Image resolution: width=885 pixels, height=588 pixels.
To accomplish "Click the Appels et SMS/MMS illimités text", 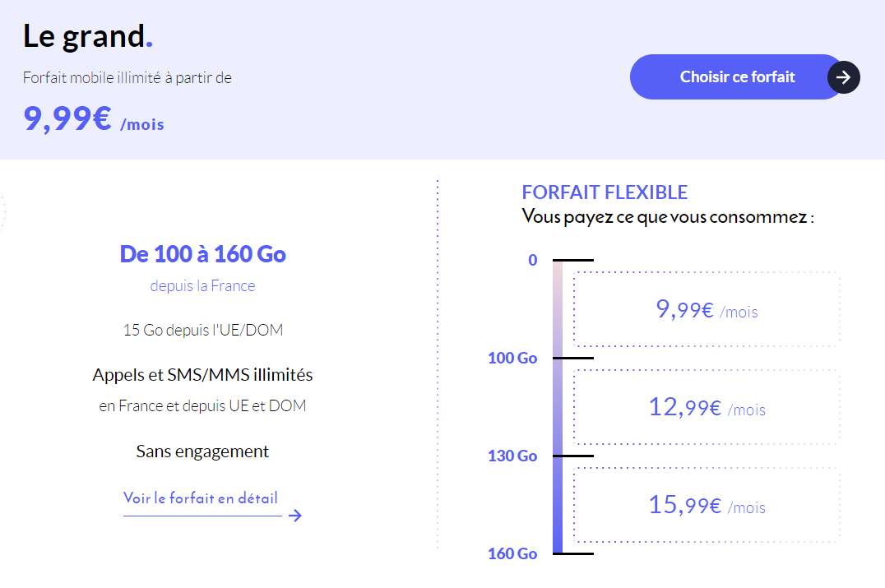I will [202, 375].
